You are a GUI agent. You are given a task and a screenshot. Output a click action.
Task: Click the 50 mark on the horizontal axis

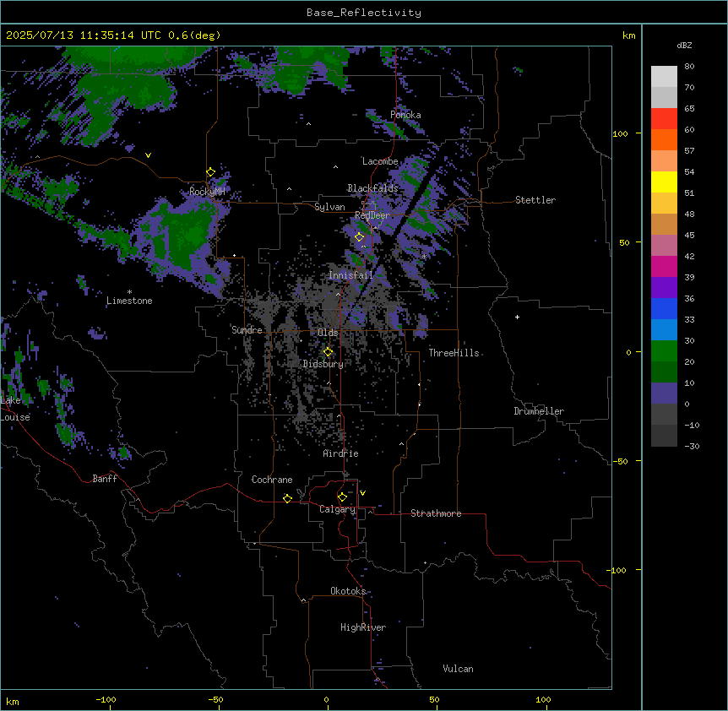pos(434,699)
